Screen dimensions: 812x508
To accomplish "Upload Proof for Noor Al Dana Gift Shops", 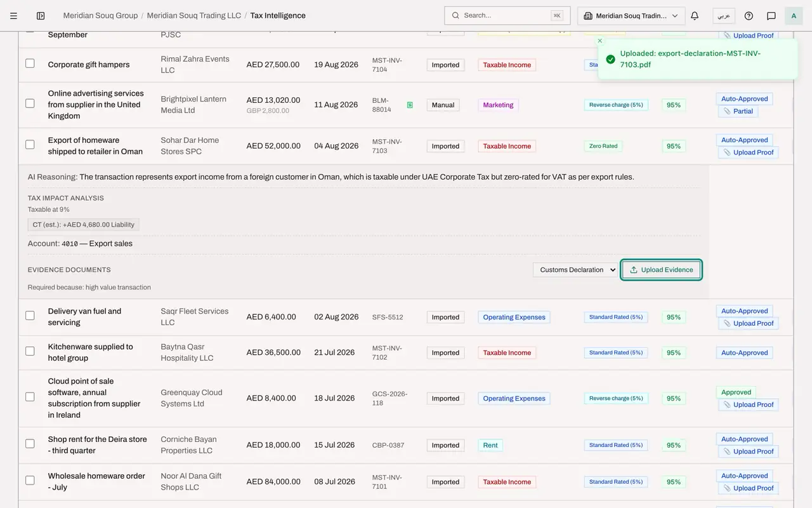I will pyautogui.click(x=749, y=488).
